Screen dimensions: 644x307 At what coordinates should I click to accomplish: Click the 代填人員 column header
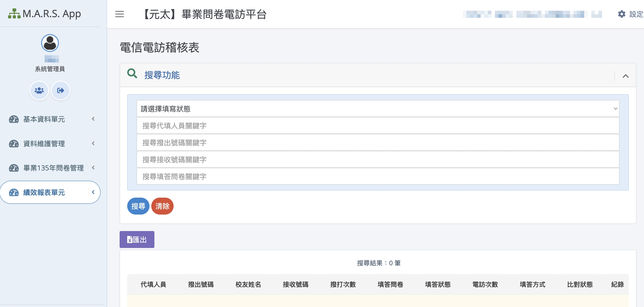154,284
